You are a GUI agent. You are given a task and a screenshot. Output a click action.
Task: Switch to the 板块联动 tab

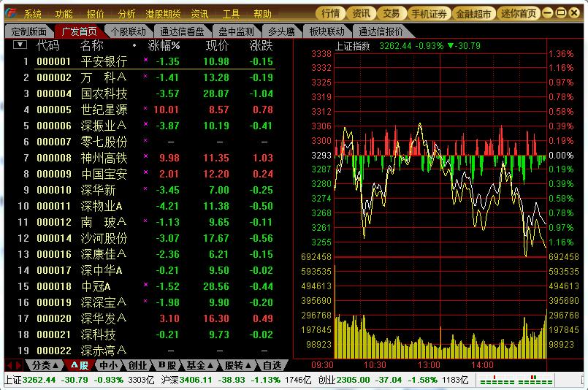327,31
